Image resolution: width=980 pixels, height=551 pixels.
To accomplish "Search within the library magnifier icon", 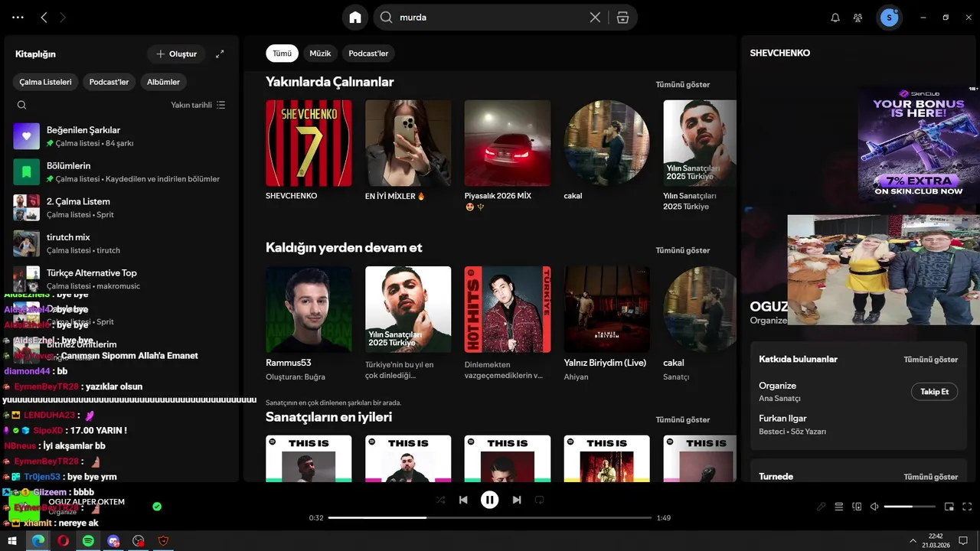I will click(x=21, y=105).
